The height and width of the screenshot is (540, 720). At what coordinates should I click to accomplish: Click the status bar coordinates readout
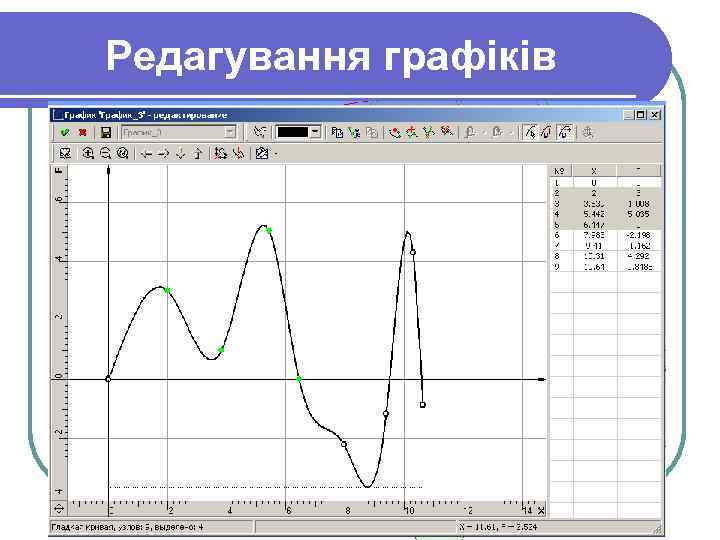pyautogui.click(x=498, y=527)
